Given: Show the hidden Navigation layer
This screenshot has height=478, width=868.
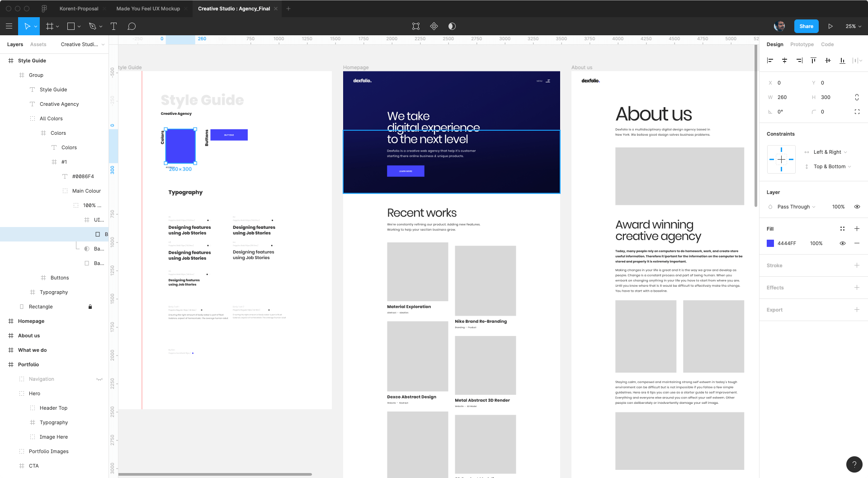Looking at the screenshot, I should pyautogui.click(x=99, y=379).
